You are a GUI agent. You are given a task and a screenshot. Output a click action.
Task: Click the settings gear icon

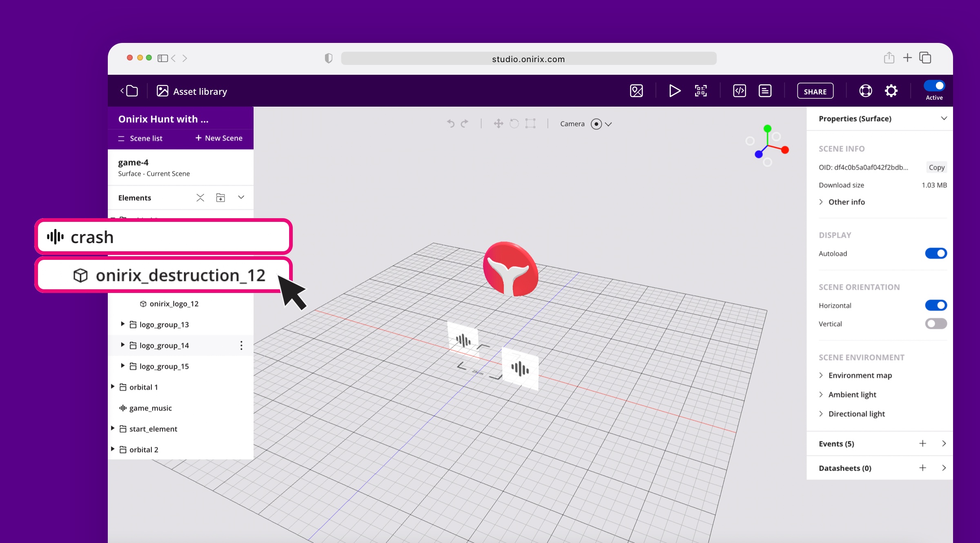[891, 91]
